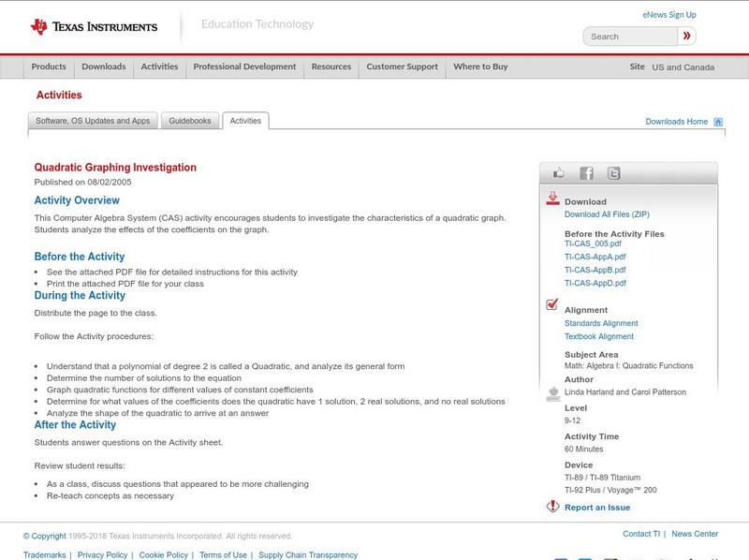The width and height of the screenshot is (749, 560).
Task: Open the Privacy Policy footer link
Action: pyautogui.click(x=102, y=555)
